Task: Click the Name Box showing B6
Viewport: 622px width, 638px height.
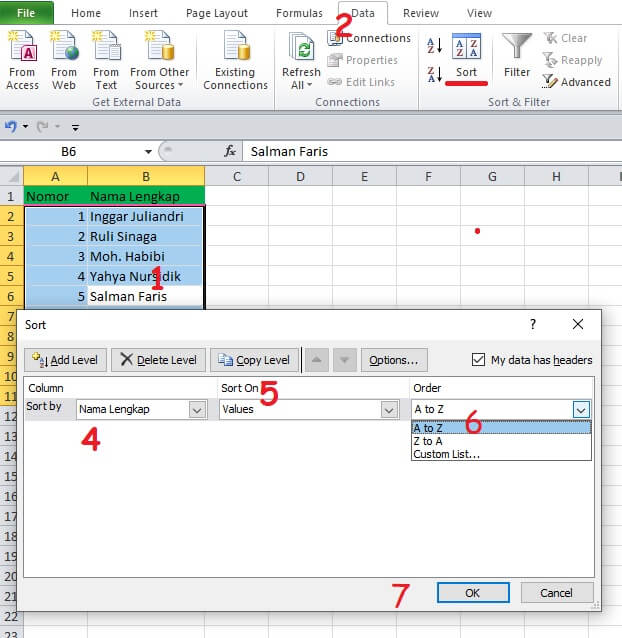Action: click(x=69, y=152)
